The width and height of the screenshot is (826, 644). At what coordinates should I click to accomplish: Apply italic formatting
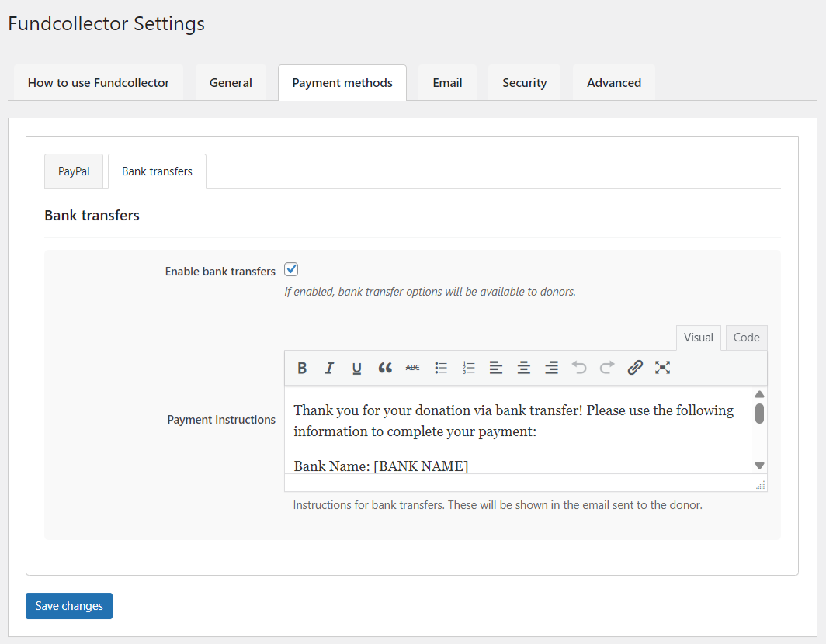329,368
